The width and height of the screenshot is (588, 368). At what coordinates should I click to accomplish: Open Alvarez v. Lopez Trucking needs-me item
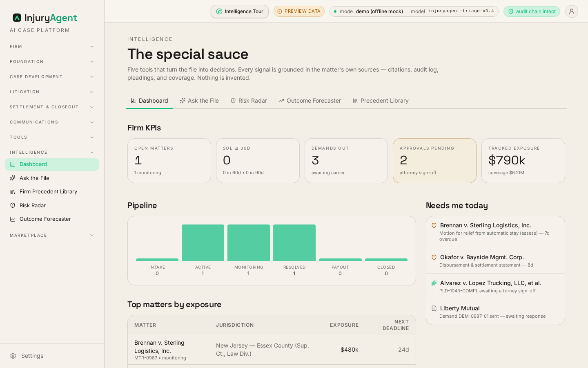pos(495,287)
